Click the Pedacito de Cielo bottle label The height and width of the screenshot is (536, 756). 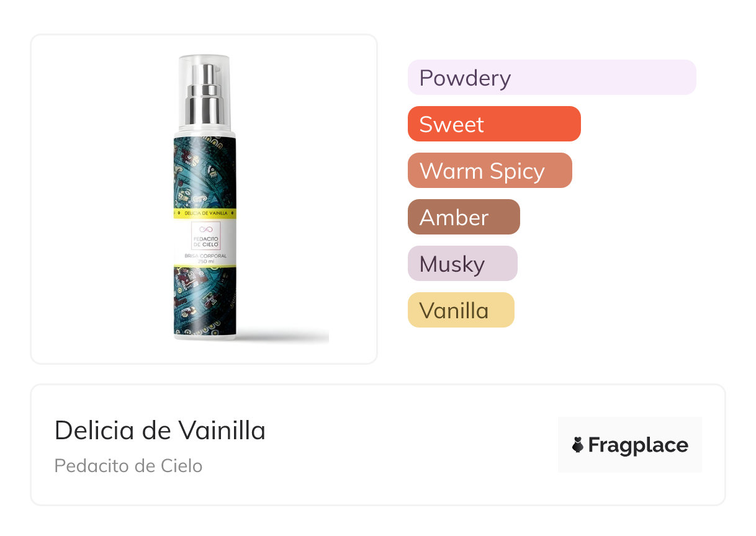205,243
